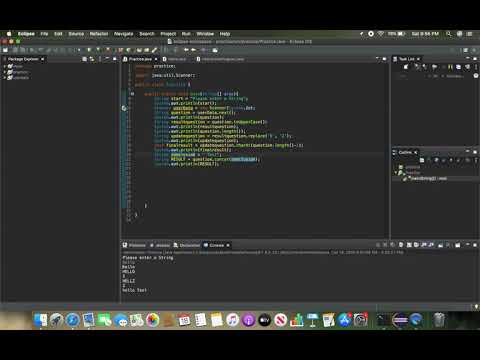This screenshot has width=480, height=360.
Task: Click the Wi-Fi status icon
Action: click(381, 34)
